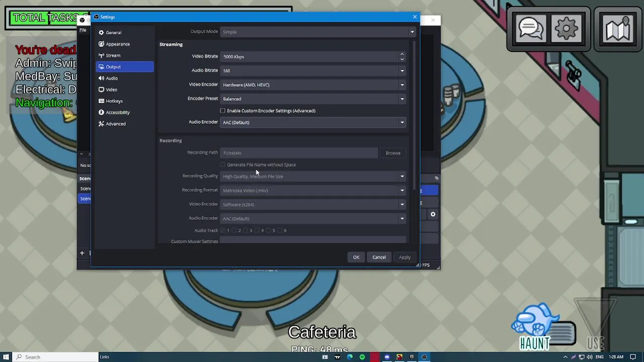Click the add scene plus icon in OBS
This screenshot has width=644, height=362.
[x=82, y=253]
